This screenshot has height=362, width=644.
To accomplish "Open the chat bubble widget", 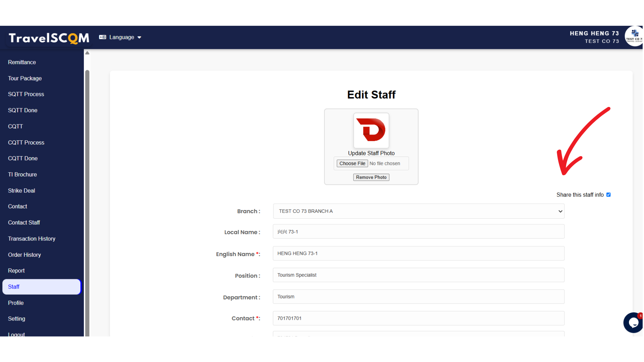I will click(x=633, y=322).
